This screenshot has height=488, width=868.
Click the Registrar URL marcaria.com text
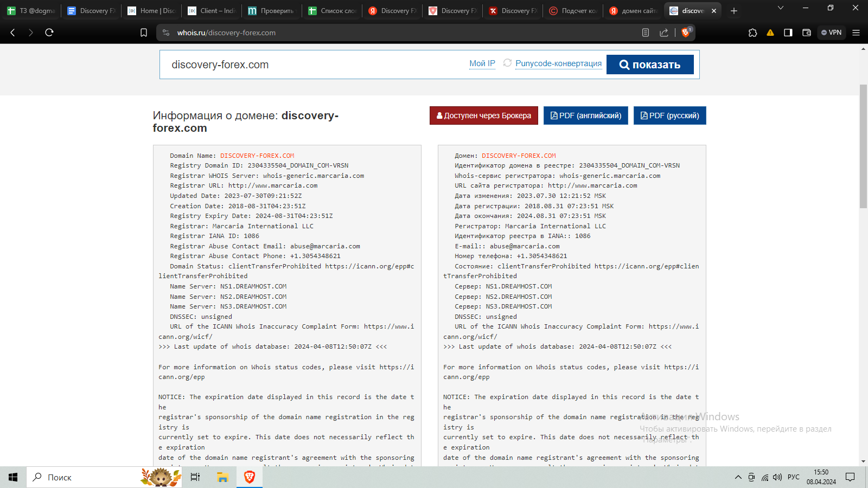(x=273, y=185)
